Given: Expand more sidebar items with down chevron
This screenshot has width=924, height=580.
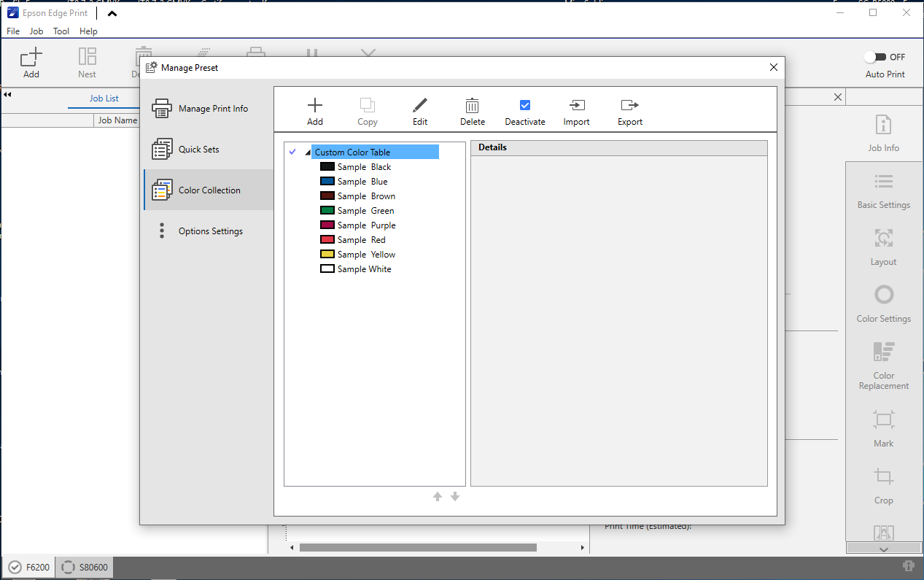Looking at the screenshot, I should 884,549.
